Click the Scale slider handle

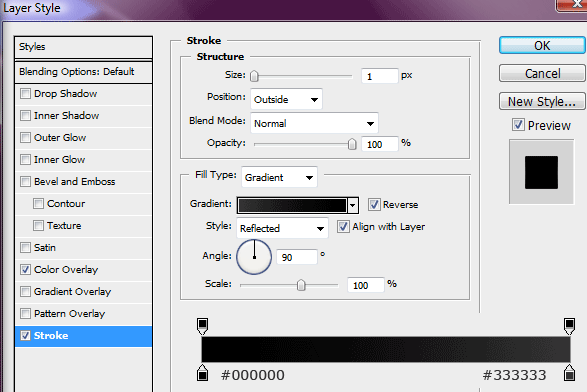click(x=301, y=285)
